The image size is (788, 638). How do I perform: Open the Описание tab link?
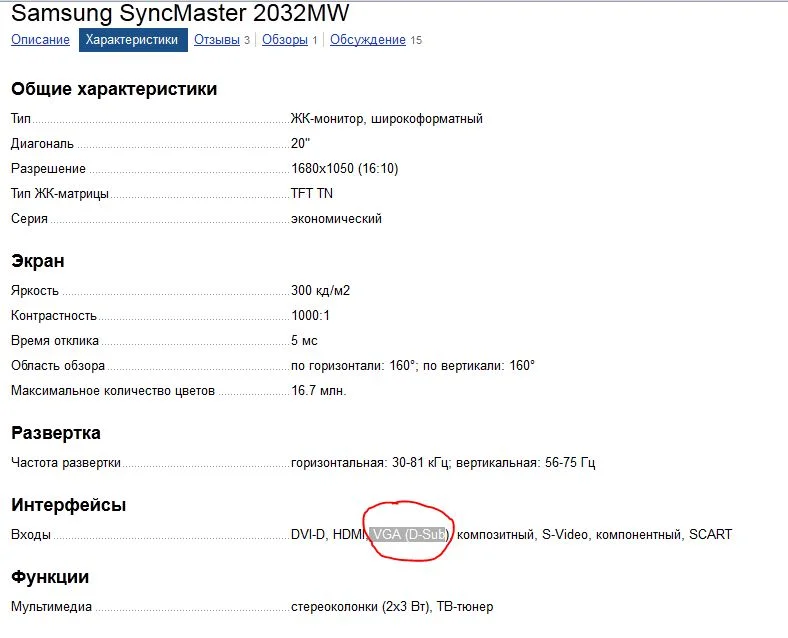coord(40,40)
